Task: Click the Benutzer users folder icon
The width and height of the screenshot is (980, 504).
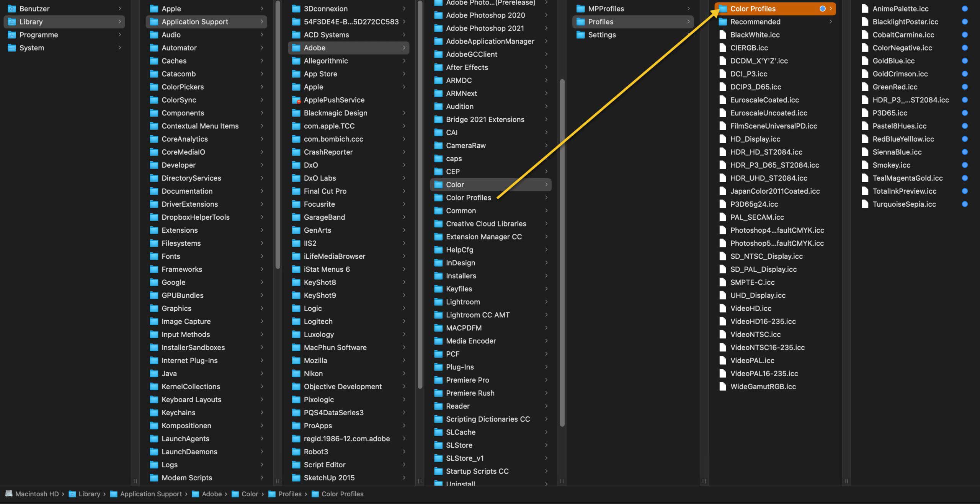Action: coord(12,8)
